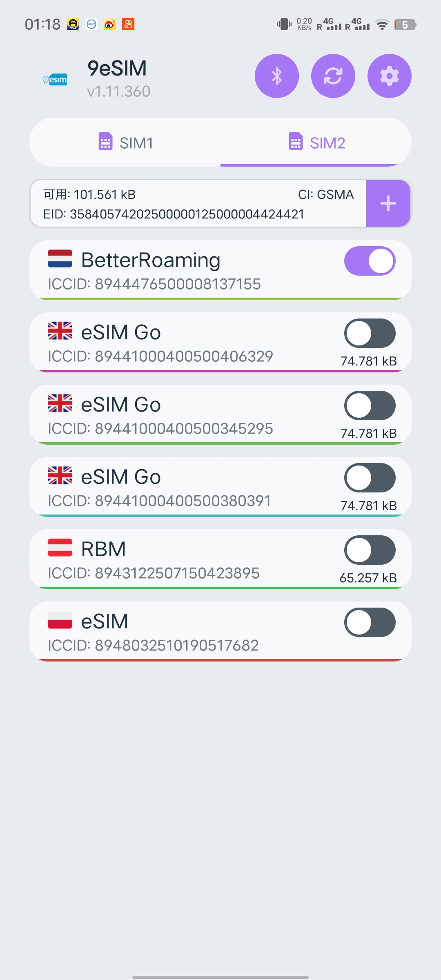The width and height of the screenshot is (441, 980).
Task: Tap the Netherlands flag on BetterRoaming
Action: [60, 259]
